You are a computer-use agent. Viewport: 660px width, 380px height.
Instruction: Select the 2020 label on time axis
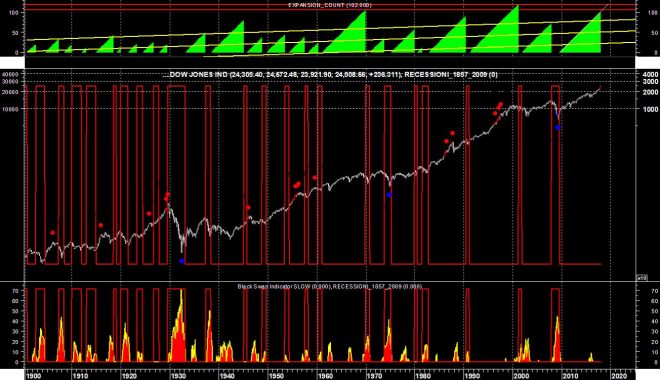click(619, 376)
